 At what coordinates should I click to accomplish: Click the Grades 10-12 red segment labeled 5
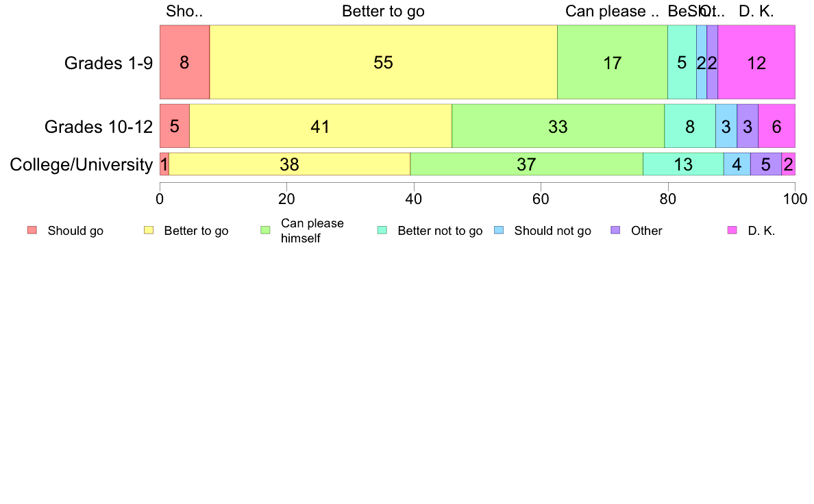(175, 125)
